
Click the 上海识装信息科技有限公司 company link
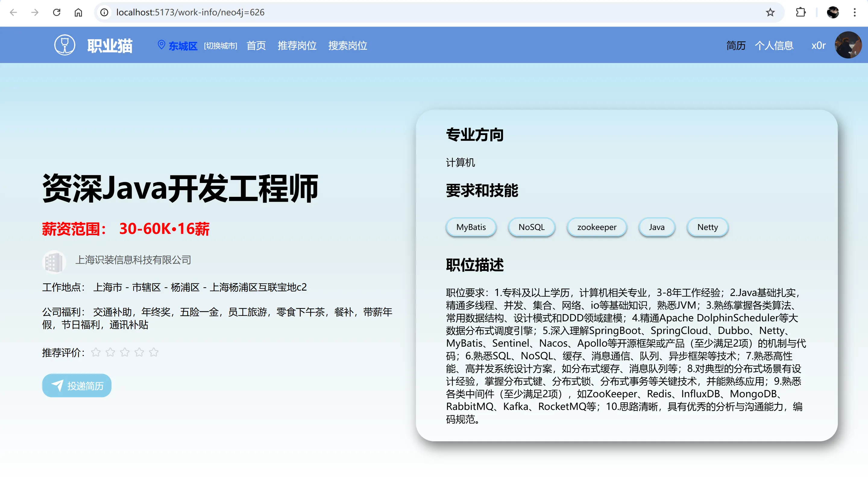click(x=133, y=260)
